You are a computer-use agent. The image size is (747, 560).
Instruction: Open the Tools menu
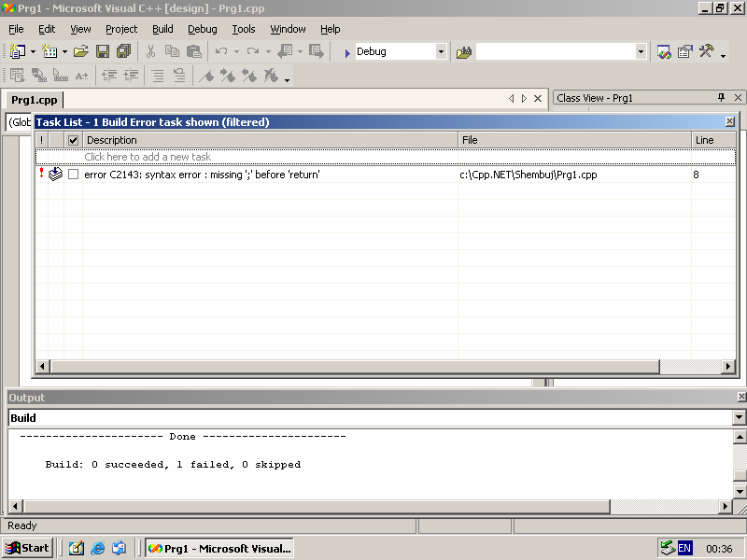coord(244,29)
